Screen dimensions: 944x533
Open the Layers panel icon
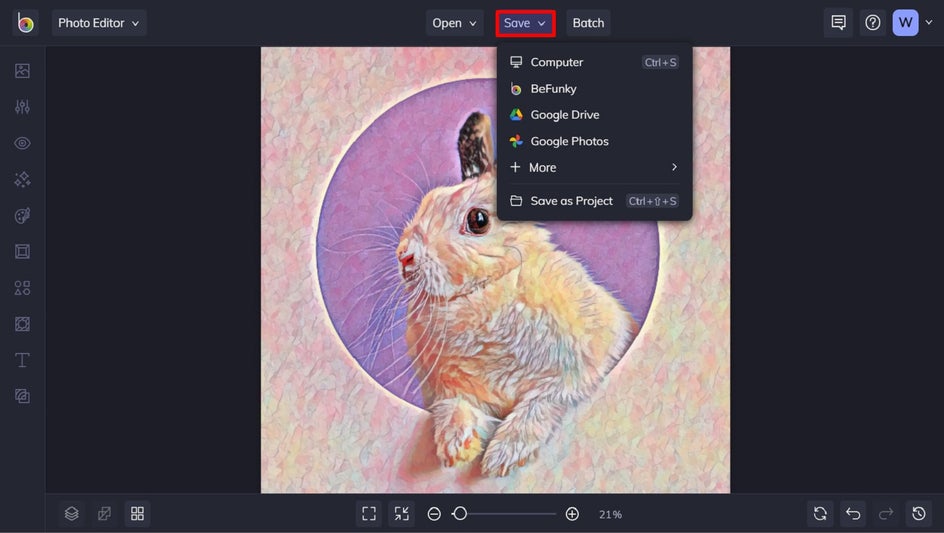point(72,514)
